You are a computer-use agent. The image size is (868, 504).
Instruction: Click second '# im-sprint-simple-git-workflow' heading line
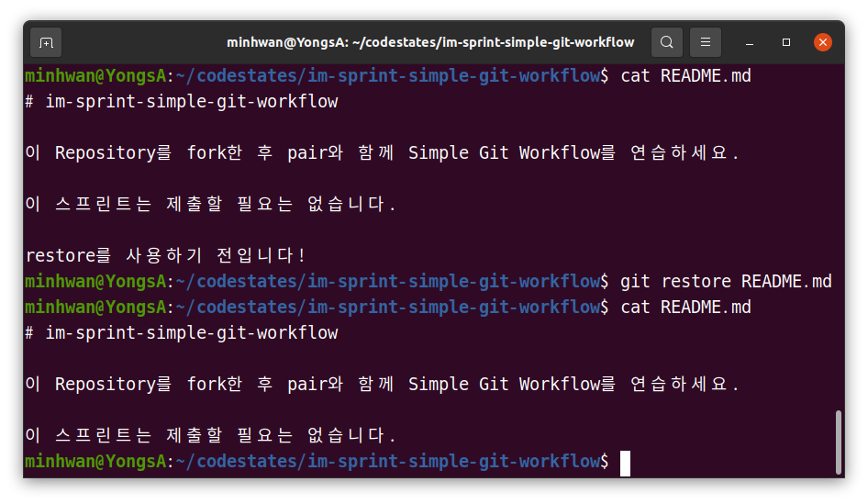point(182,333)
